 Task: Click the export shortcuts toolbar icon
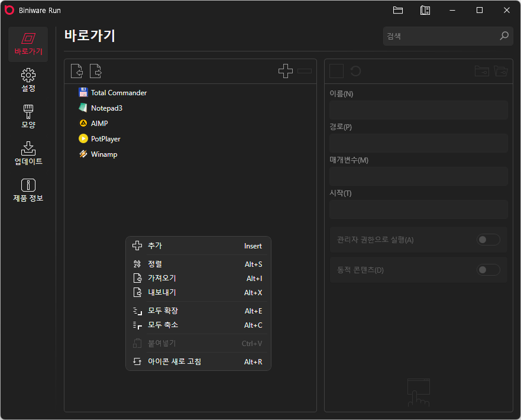(96, 71)
